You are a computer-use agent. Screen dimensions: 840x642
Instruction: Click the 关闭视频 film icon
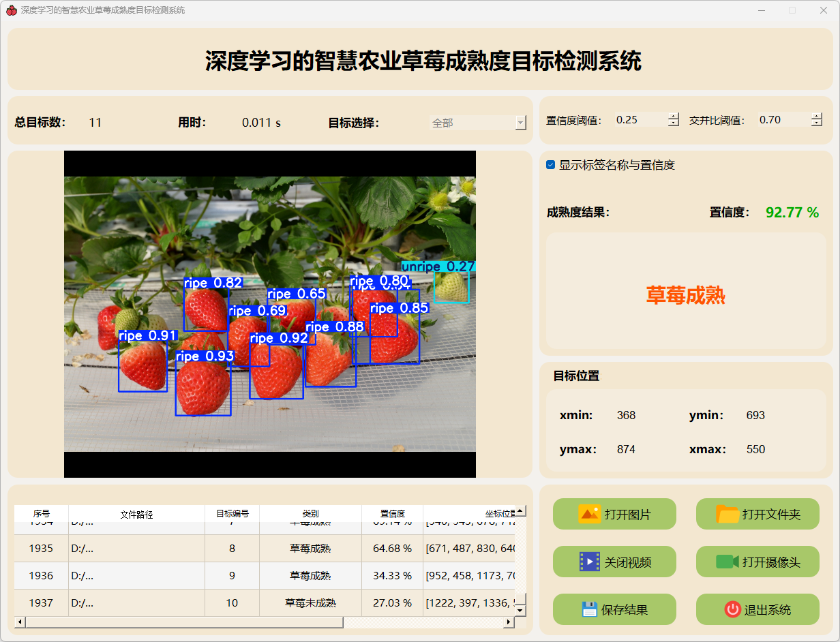pyautogui.click(x=590, y=562)
